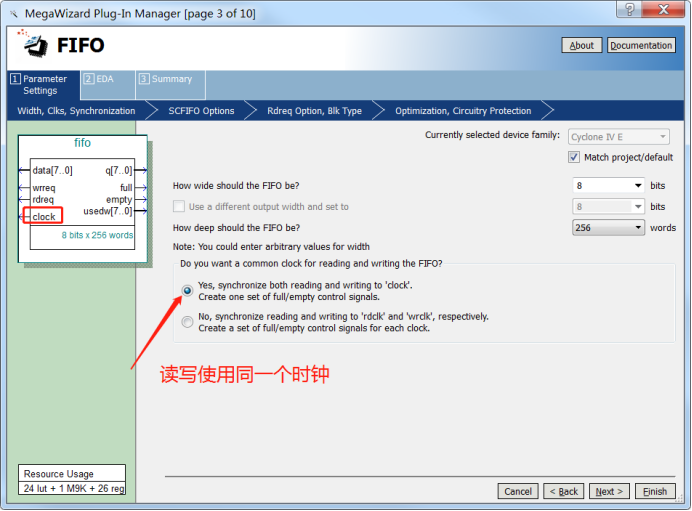
Task: Click the FIFO chip logo icon
Action: click(34, 44)
